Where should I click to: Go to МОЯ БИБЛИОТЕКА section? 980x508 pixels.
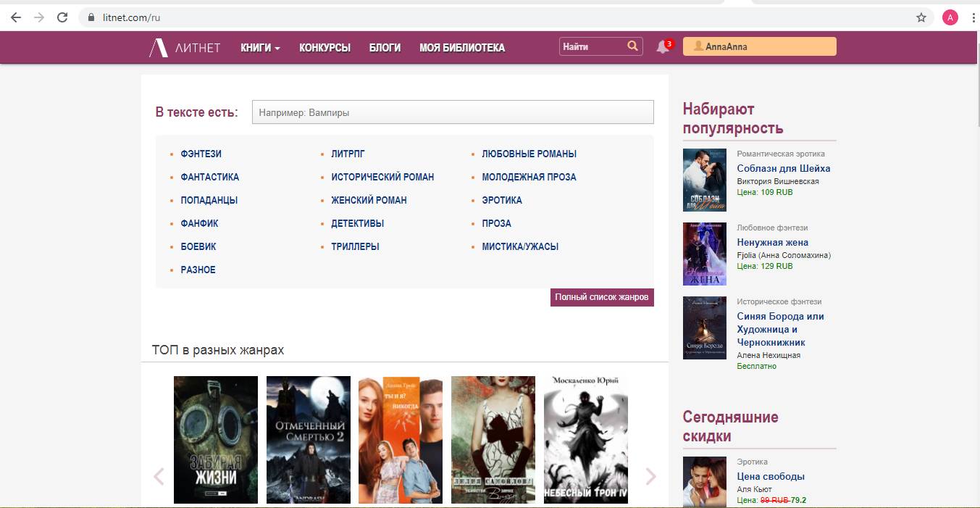pos(462,48)
